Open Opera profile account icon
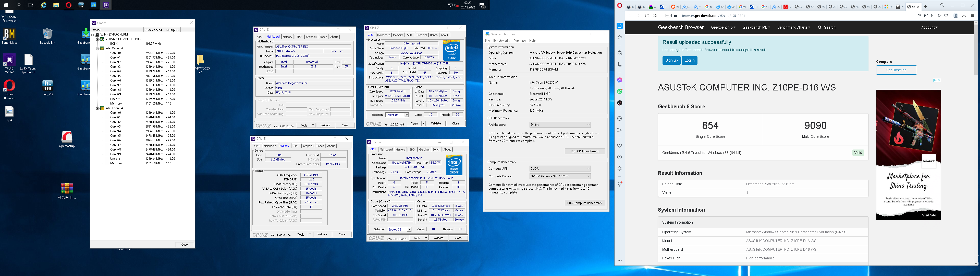The height and width of the screenshot is (276, 980). click(x=956, y=16)
